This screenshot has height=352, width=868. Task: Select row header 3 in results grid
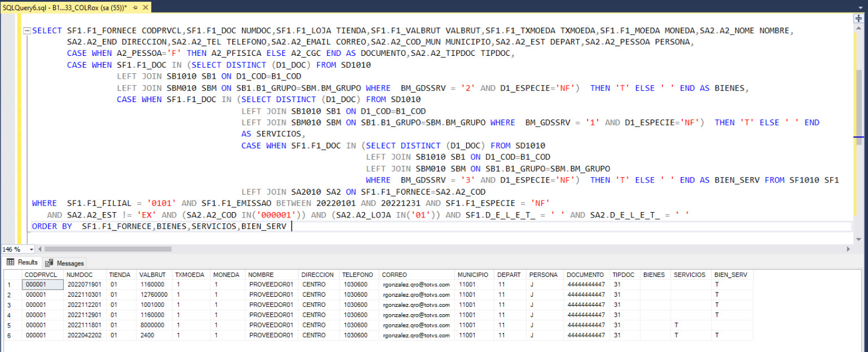tap(11, 305)
